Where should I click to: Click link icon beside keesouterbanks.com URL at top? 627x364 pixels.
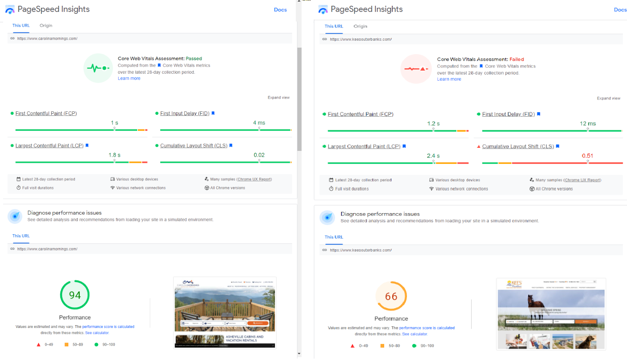[324, 39]
